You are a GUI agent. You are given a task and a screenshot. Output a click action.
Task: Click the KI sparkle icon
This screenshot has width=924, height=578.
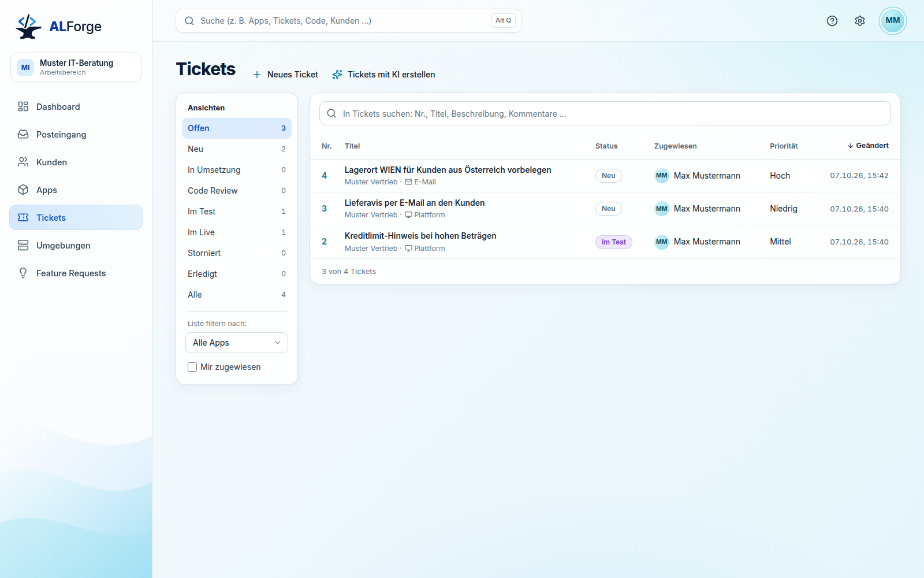click(337, 75)
